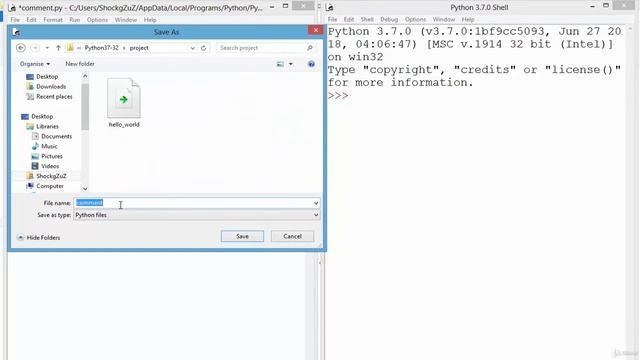Image resolution: width=640 pixels, height=360 pixels.
Task: Open Music library in the tree
Action: (44, 146)
